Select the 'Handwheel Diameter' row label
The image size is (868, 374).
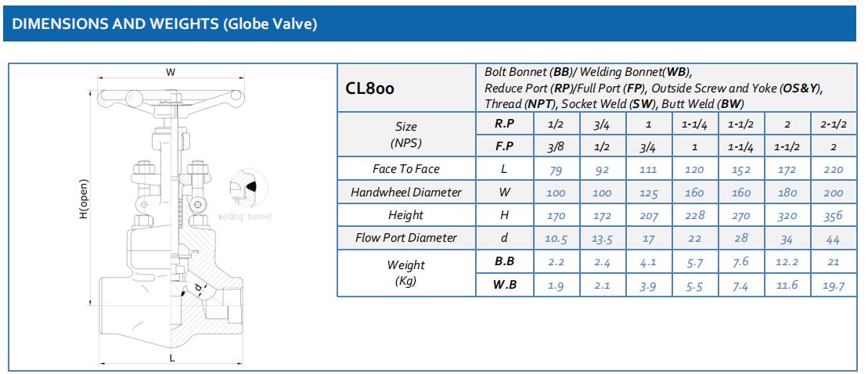pyautogui.click(x=405, y=192)
